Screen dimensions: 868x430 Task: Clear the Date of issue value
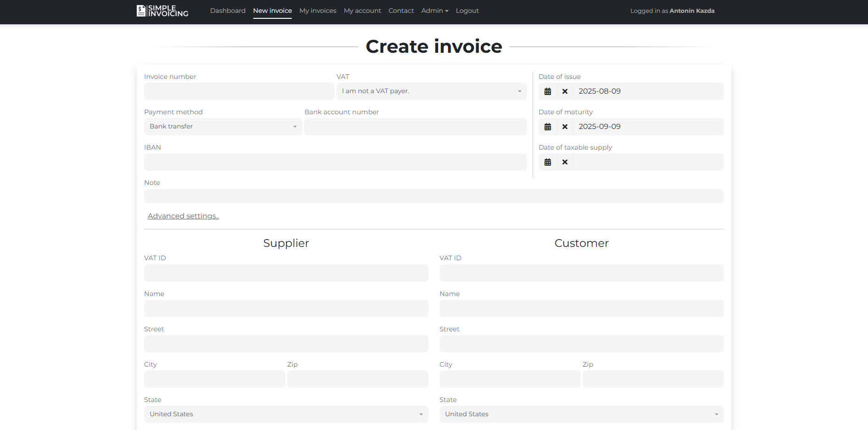565,91
